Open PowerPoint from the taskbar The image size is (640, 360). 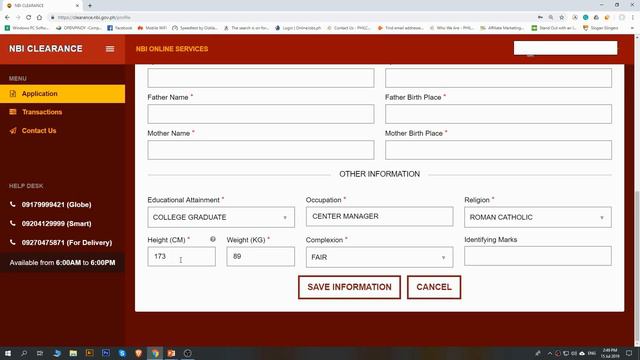[171, 353]
